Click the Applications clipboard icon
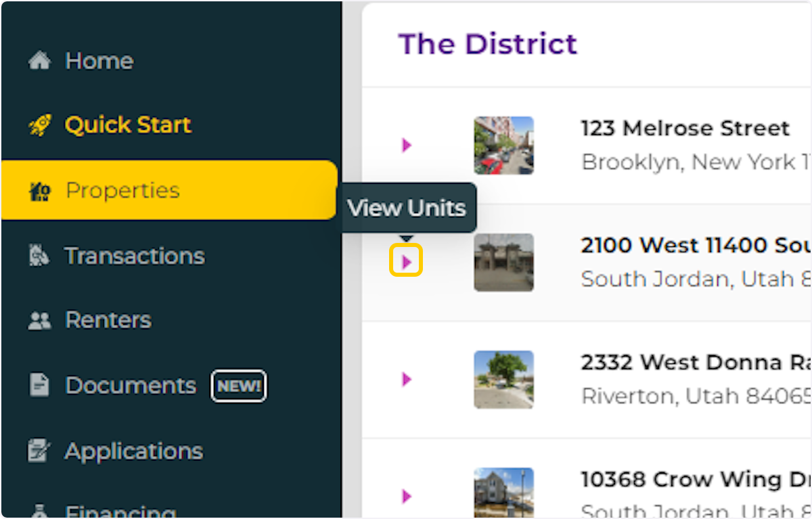812x519 pixels. (x=39, y=450)
